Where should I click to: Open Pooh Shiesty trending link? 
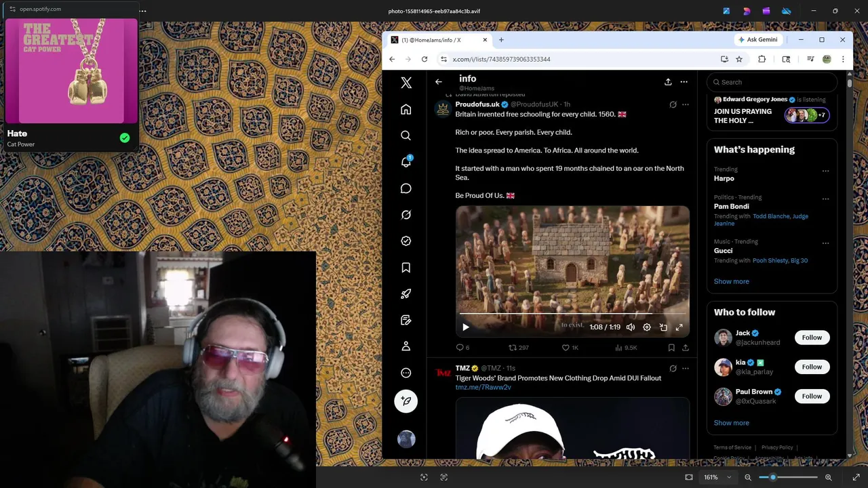(771, 260)
